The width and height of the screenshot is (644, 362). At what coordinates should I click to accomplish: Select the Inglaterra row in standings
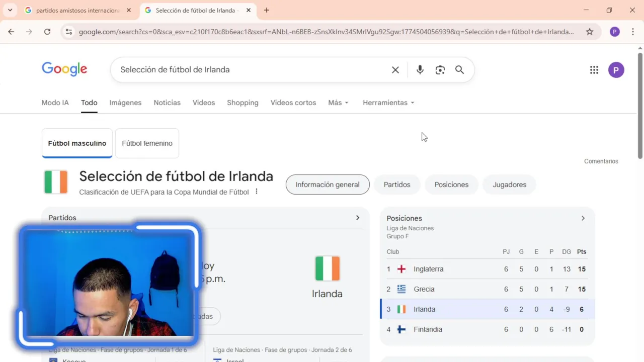(487, 269)
